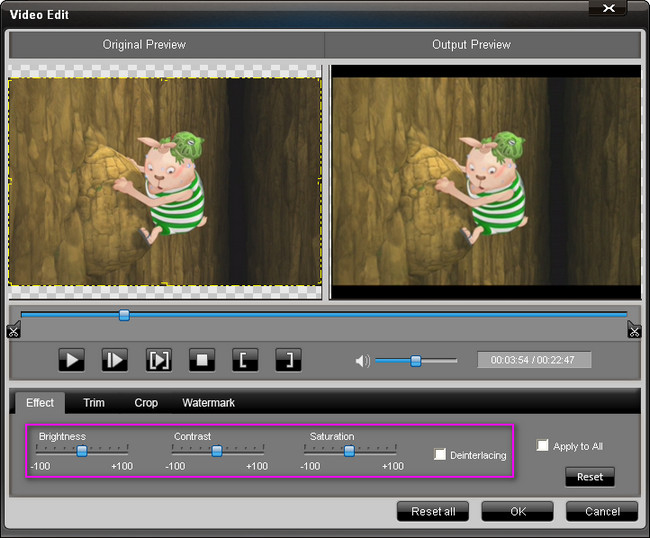Play the trimmed segment with bracketed play icon
This screenshot has height=538, width=650.
coord(159,360)
